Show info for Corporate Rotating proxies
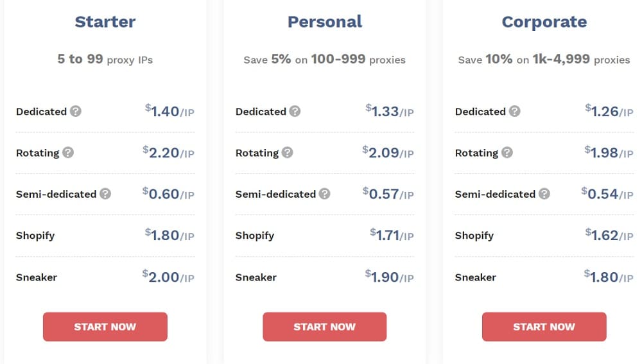642x364 pixels. coord(507,153)
